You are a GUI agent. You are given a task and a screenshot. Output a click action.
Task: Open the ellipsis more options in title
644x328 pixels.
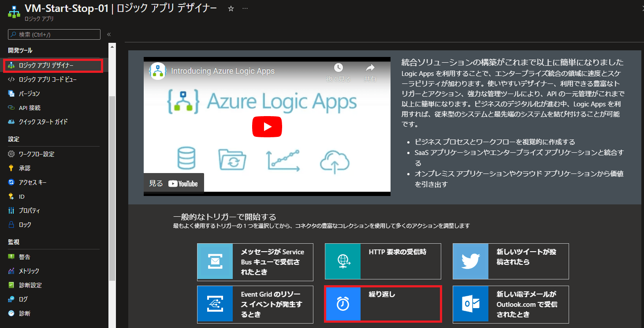(x=245, y=9)
